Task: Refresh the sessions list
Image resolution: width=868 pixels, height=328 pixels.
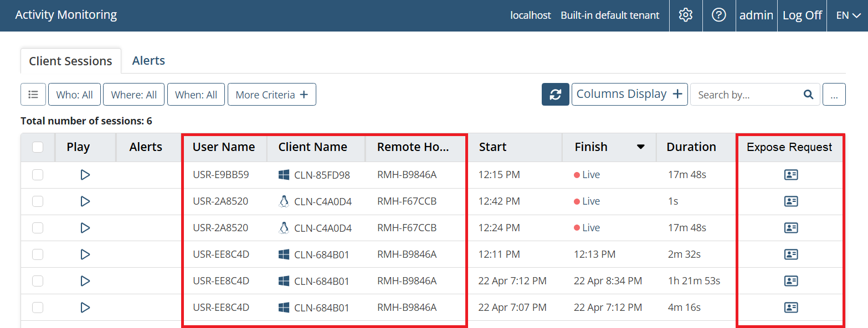Action: point(555,95)
